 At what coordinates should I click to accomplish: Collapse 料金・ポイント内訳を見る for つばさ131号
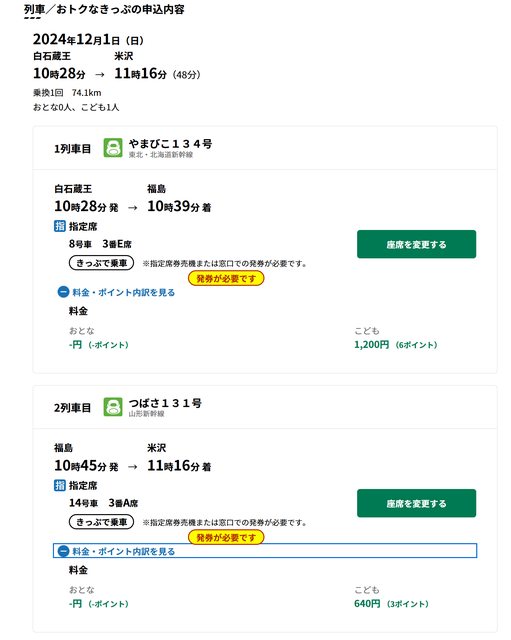(265, 551)
